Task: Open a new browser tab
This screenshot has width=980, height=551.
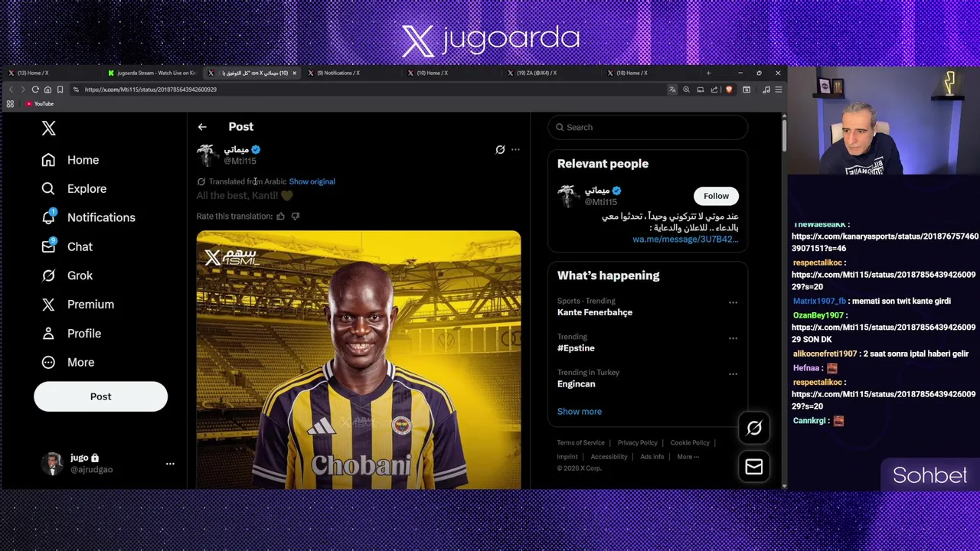Action: 708,73
